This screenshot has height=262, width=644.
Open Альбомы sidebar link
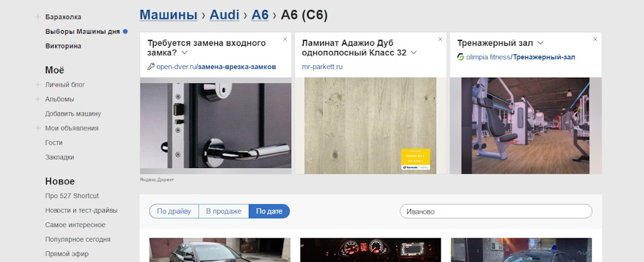pyautogui.click(x=60, y=99)
